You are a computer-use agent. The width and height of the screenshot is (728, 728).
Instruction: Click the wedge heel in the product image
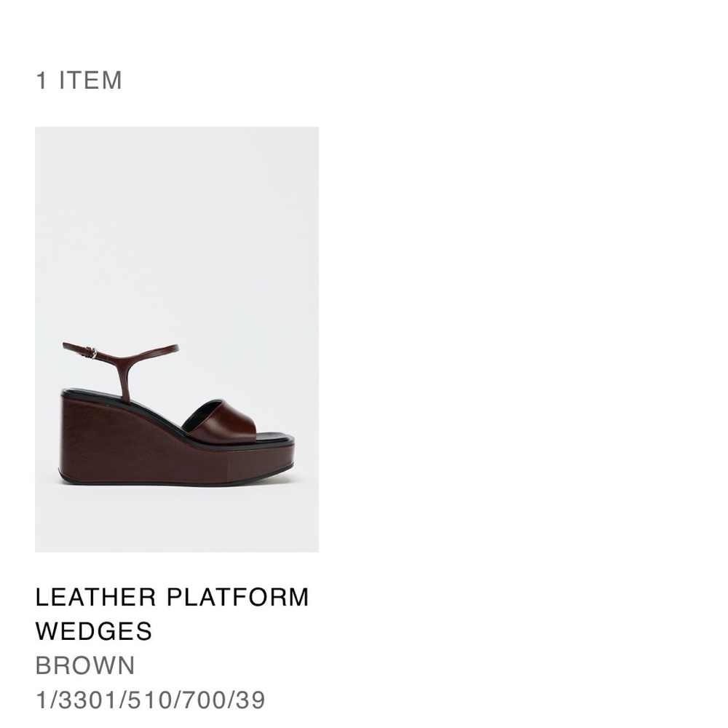click(102, 437)
